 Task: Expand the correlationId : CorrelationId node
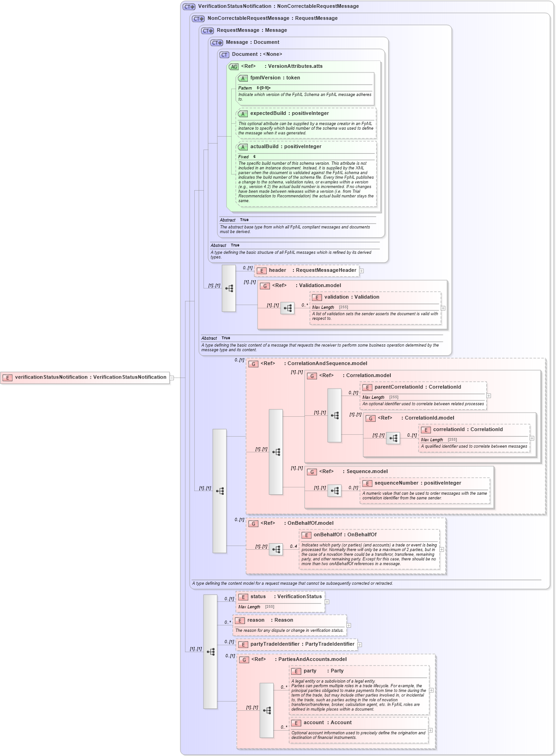532,438
